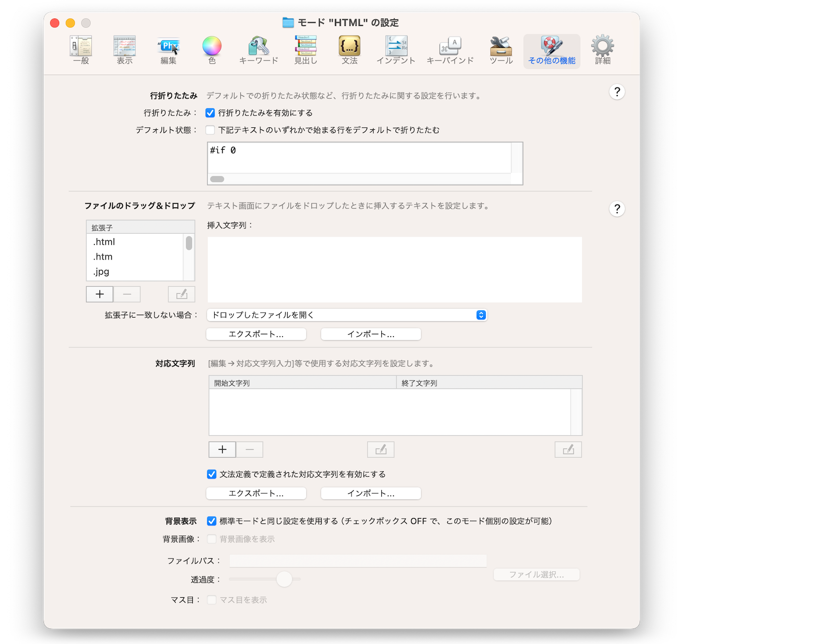Switch to the ツール (Tools) tab

pyautogui.click(x=501, y=50)
